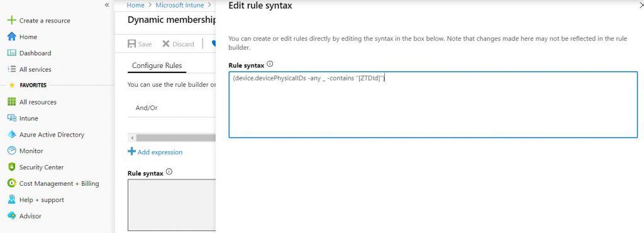Screen dimensions: 644x233
Task: Open the Dashboard icon in sidebar
Action: pyautogui.click(x=12, y=53)
